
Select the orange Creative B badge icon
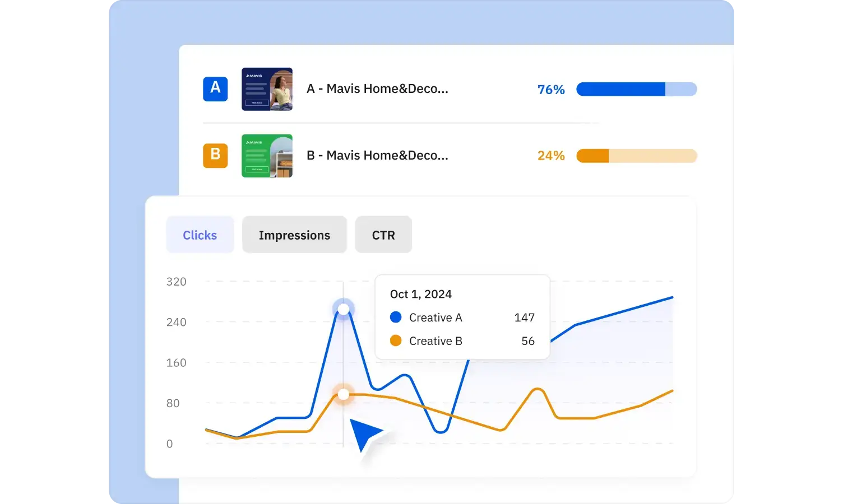(215, 156)
